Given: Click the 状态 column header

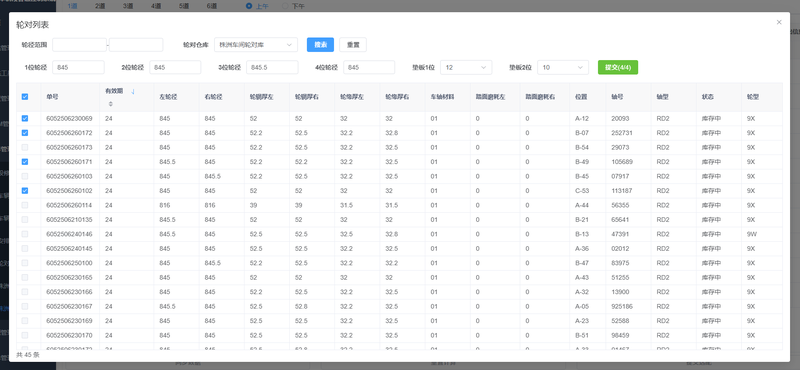Looking at the screenshot, I should point(708,96).
